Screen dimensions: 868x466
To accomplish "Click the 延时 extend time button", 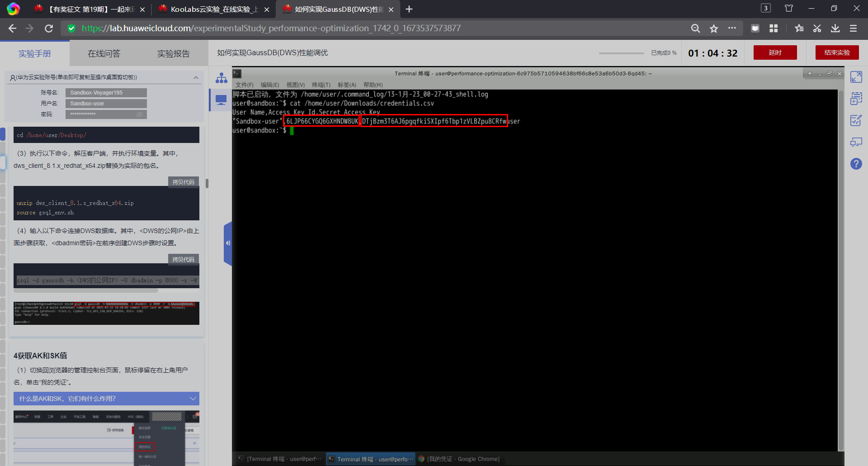I will (775, 52).
